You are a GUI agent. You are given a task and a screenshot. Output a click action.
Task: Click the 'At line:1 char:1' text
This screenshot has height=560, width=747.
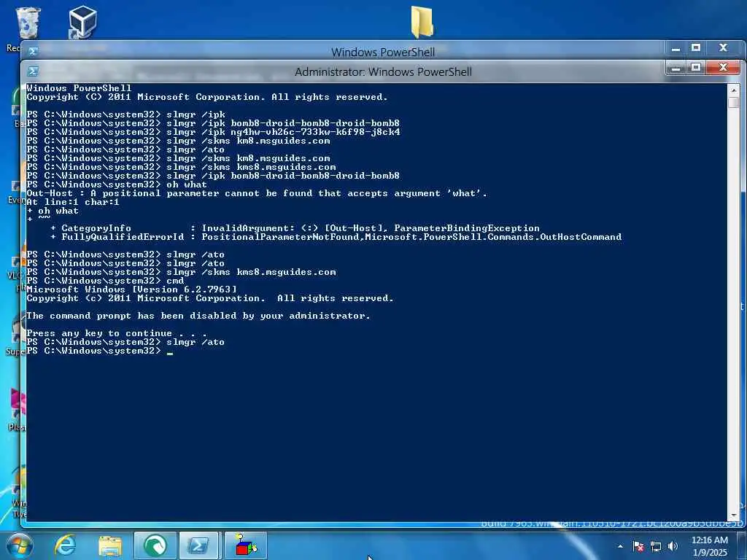[73, 202]
